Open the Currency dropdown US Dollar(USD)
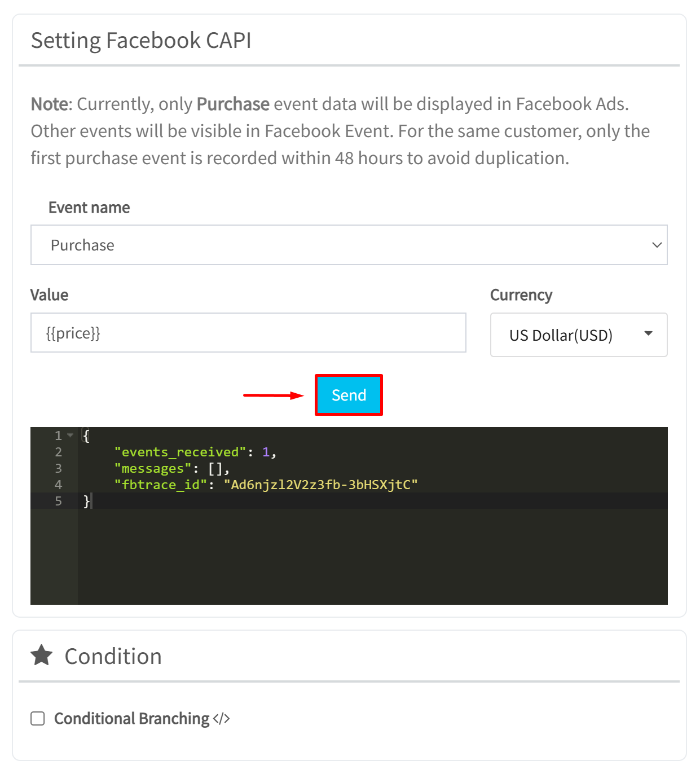 point(579,335)
